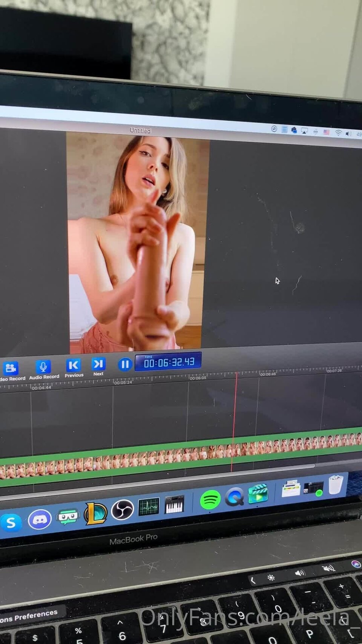The height and width of the screenshot is (644, 362).
Task: Open the Trash in the dock
Action: pos(335,485)
